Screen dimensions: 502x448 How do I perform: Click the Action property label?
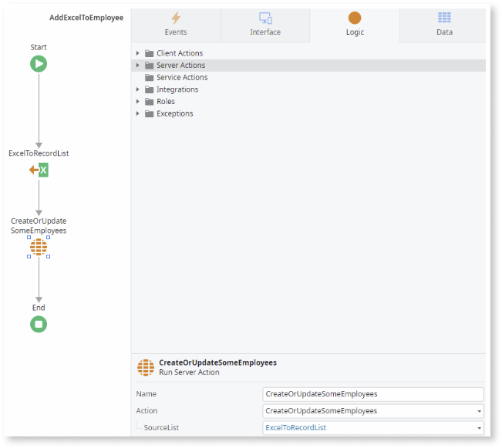point(147,411)
